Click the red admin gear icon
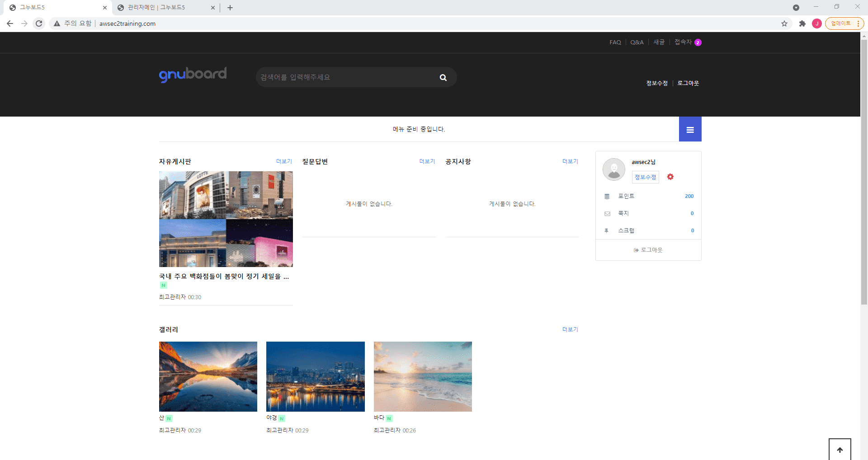 pyautogui.click(x=670, y=177)
